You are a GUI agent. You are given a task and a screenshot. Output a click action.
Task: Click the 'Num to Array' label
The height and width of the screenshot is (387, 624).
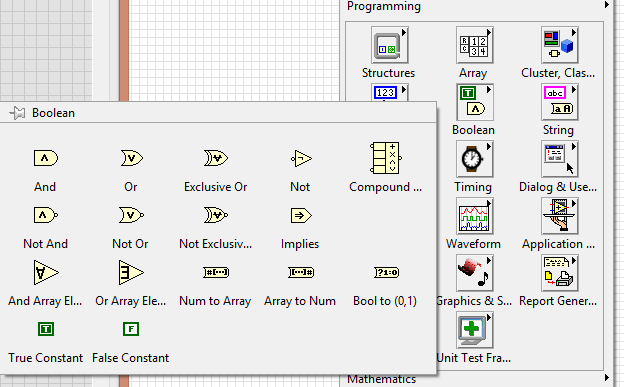tap(215, 301)
